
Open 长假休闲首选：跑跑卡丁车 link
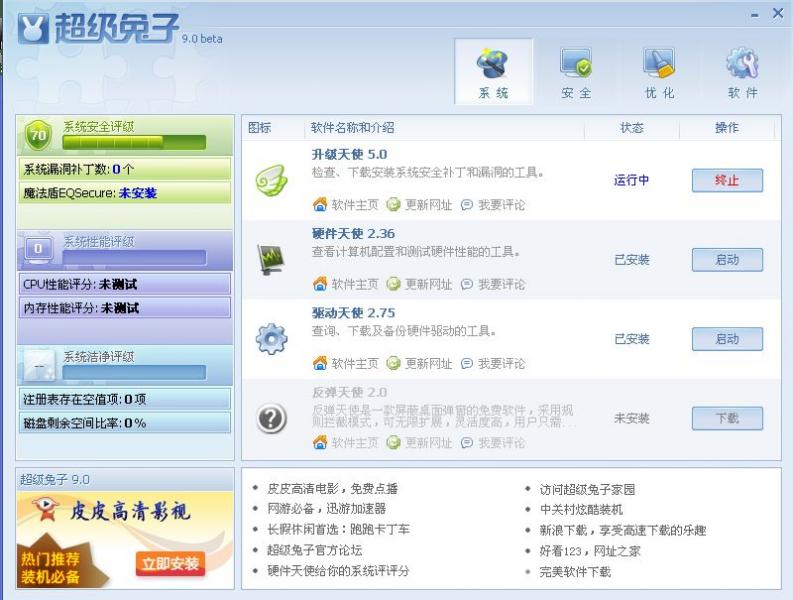coord(338,530)
